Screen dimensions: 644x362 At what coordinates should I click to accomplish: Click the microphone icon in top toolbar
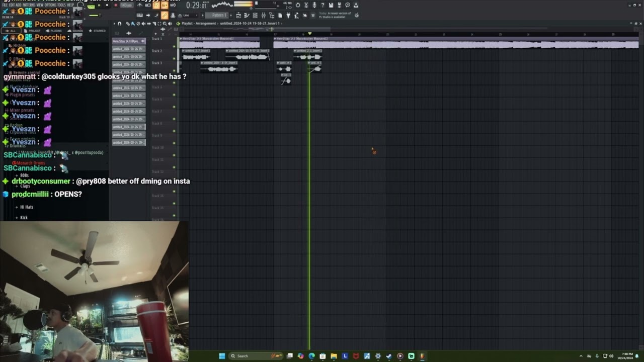click(x=314, y=5)
